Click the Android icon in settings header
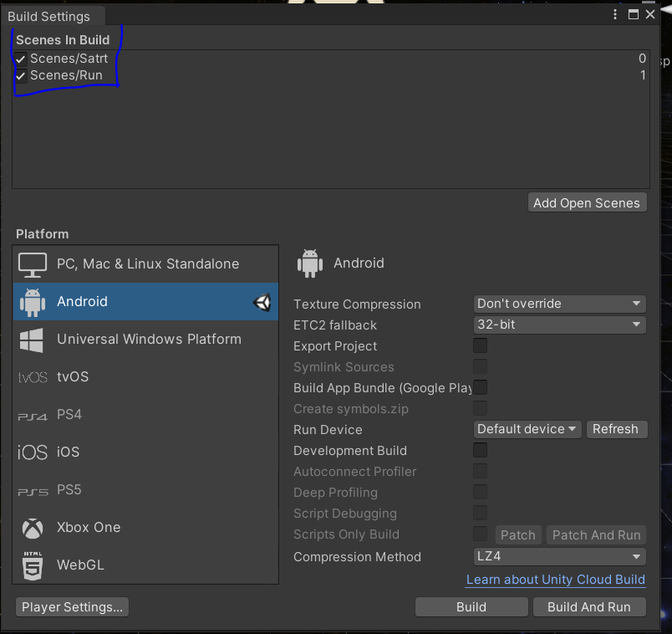This screenshot has width=672, height=634. [x=310, y=263]
